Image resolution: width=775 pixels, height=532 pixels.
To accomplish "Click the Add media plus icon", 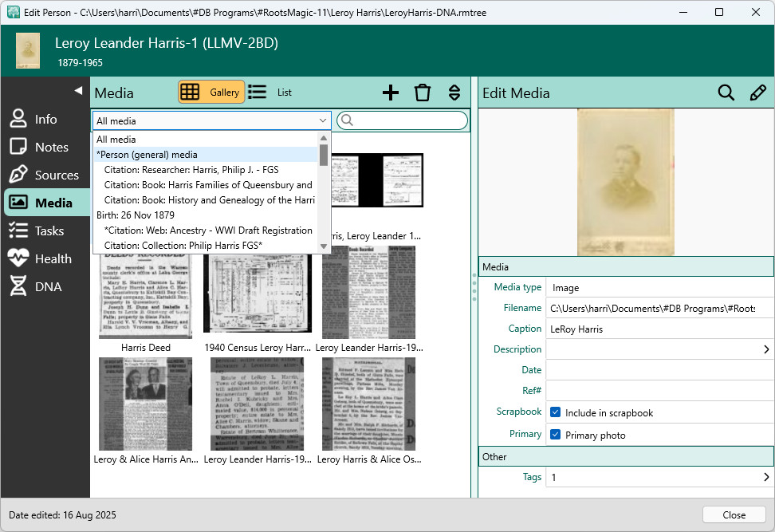I will point(391,93).
